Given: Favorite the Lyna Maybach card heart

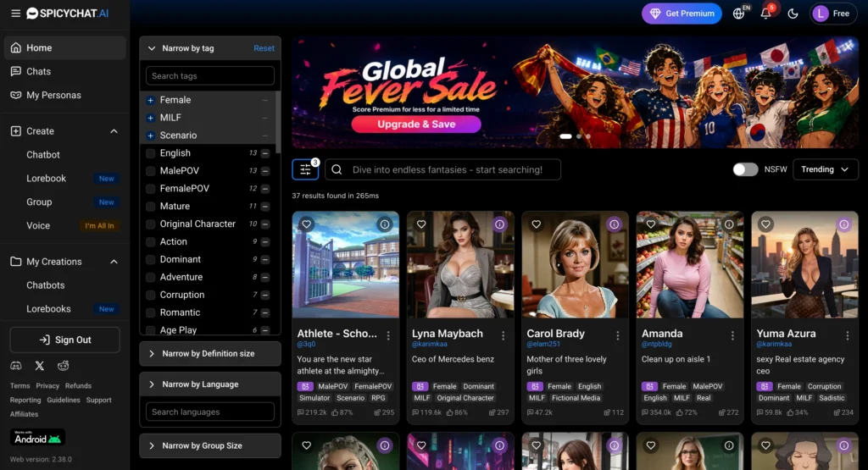Looking at the screenshot, I should [421, 224].
